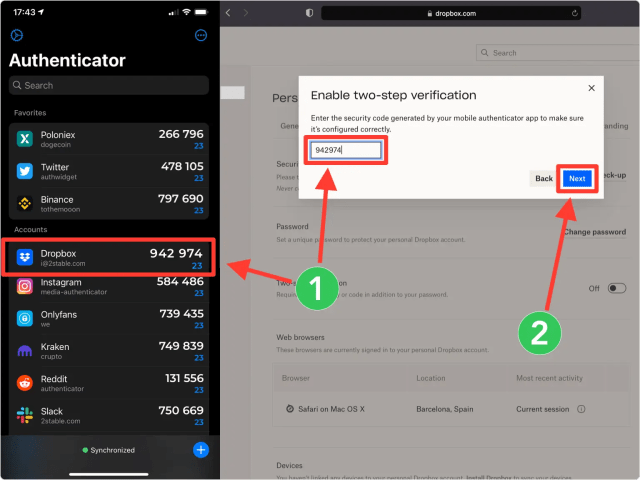Toggle the two-step verification Off switch
The width and height of the screenshot is (640, 480).
(x=616, y=288)
